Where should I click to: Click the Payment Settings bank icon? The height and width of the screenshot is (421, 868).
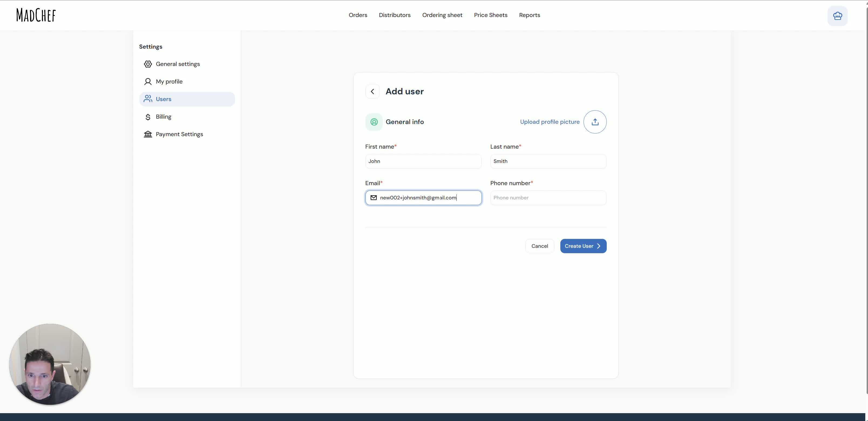pyautogui.click(x=148, y=134)
